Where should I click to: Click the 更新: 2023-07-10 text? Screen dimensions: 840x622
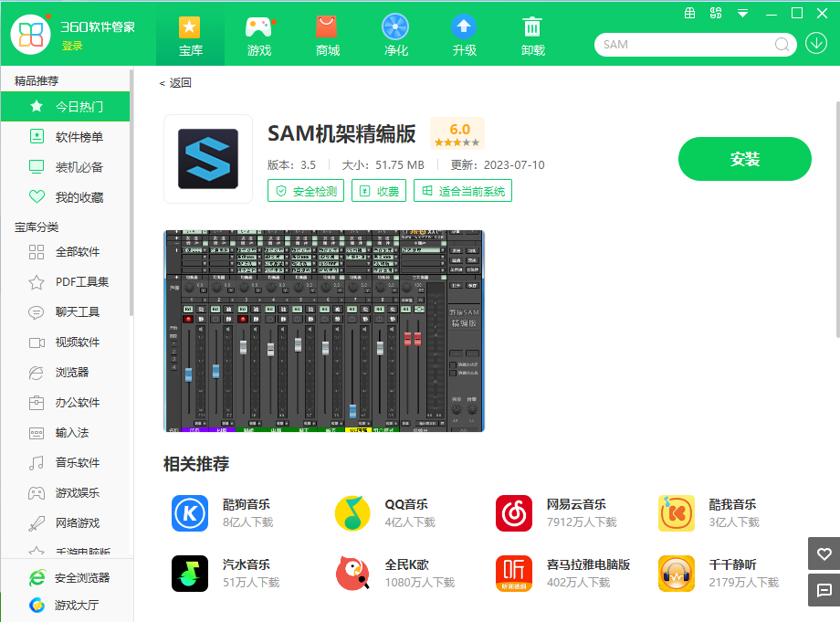(498, 165)
